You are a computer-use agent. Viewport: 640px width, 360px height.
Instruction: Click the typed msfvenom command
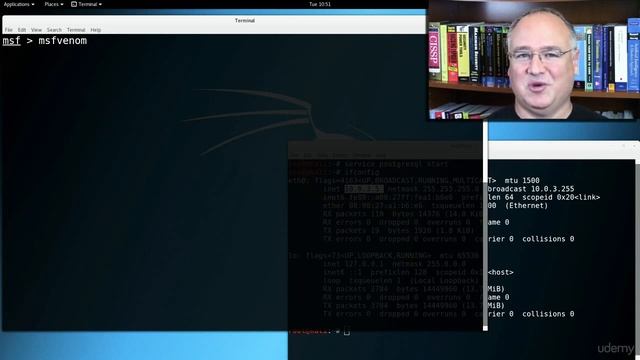pos(62,41)
